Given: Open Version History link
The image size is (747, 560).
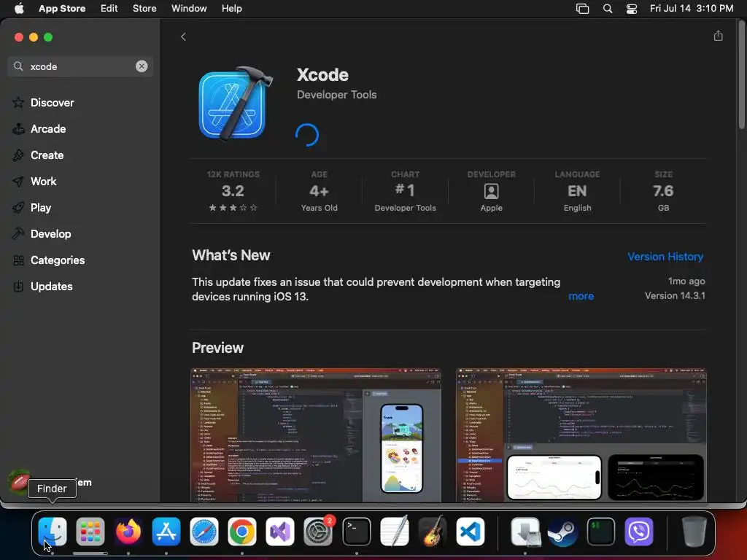Looking at the screenshot, I should click(665, 257).
